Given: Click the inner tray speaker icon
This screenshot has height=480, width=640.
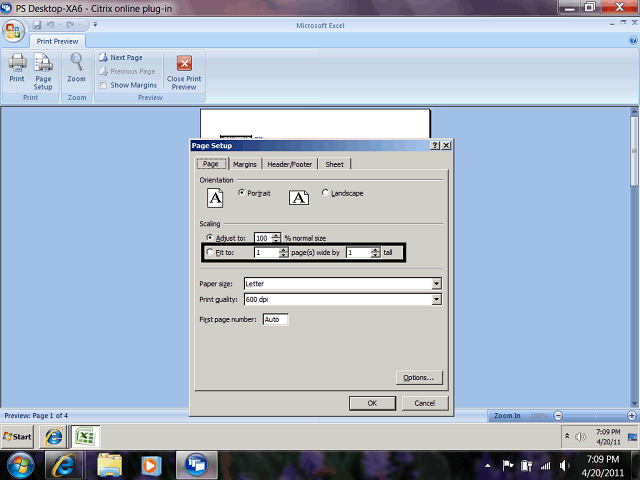Looking at the screenshot, I should click(x=580, y=437).
